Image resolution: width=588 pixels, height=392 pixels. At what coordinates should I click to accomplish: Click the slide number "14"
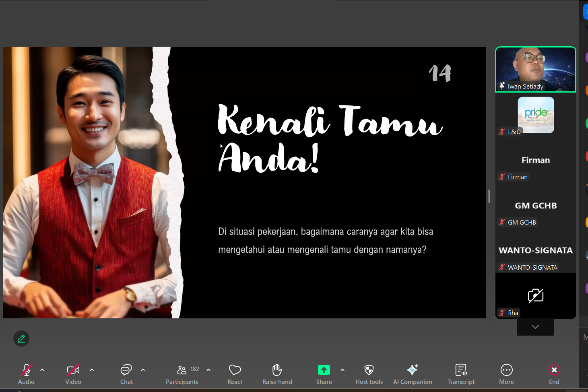(440, 73)
